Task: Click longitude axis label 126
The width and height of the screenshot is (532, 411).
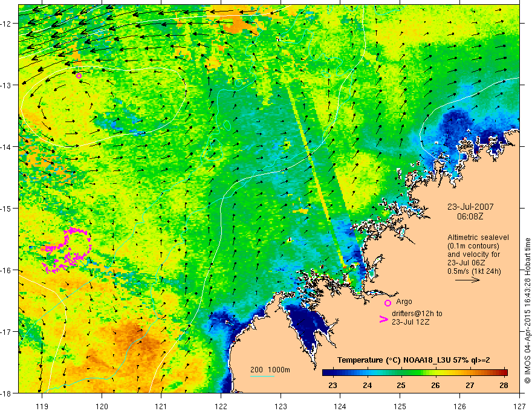Action: point(459,406)
